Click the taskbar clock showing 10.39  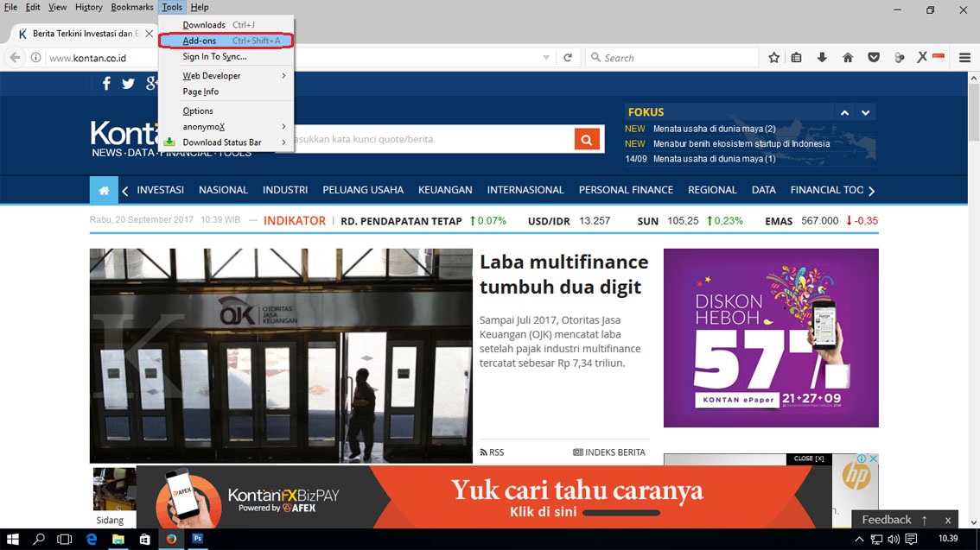947,538
